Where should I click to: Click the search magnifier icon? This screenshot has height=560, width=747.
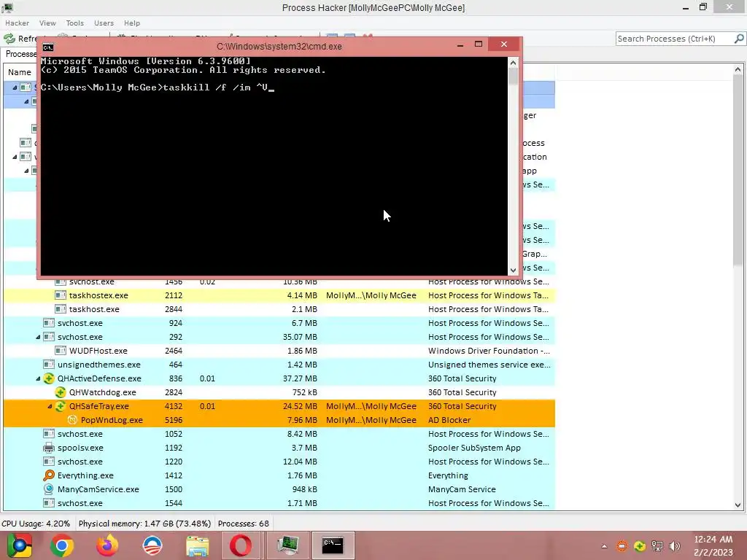[738, 39]
